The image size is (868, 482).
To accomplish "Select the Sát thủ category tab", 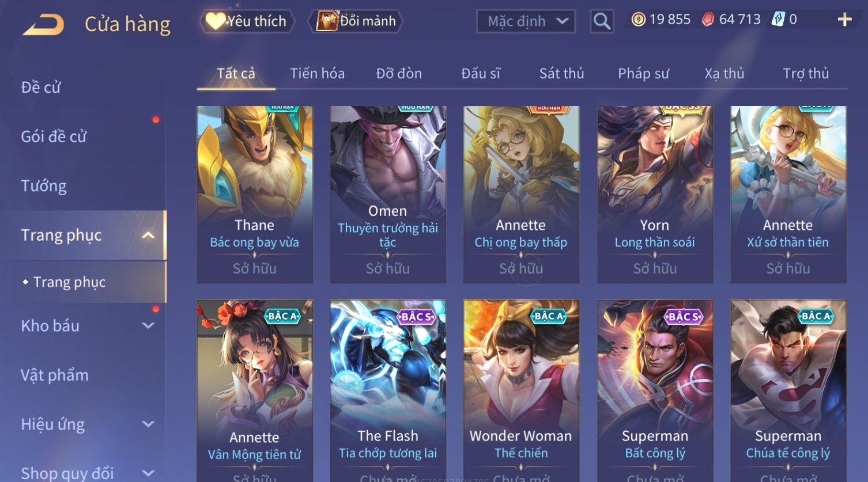I will (561, 73).
